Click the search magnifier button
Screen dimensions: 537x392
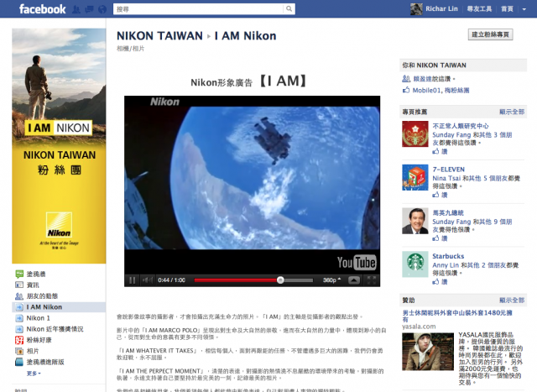pyautogui.click(x=289, y=9)
